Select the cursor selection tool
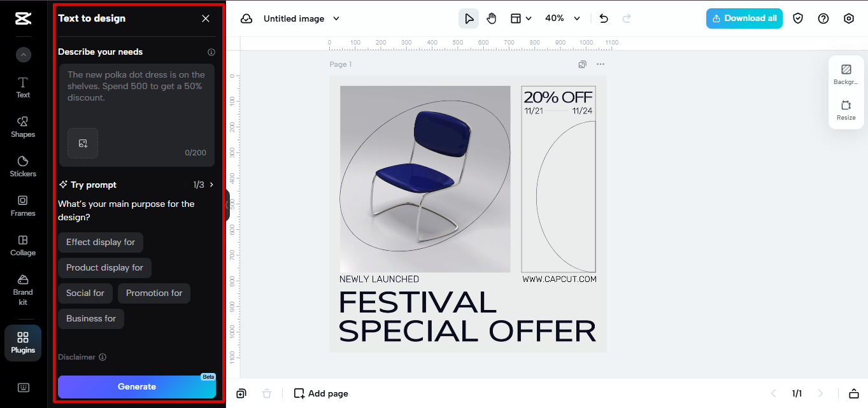The image size is (868, 408). click(468, 18)
